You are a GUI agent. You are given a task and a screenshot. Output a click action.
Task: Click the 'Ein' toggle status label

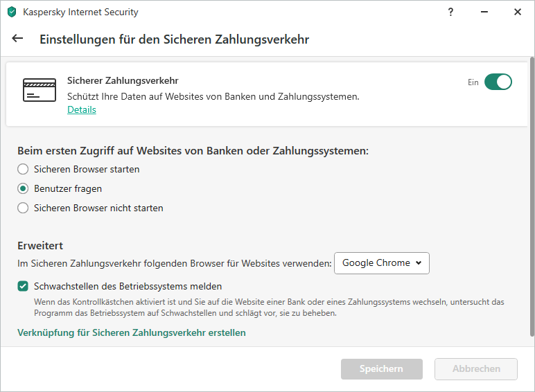click(473, 82)
